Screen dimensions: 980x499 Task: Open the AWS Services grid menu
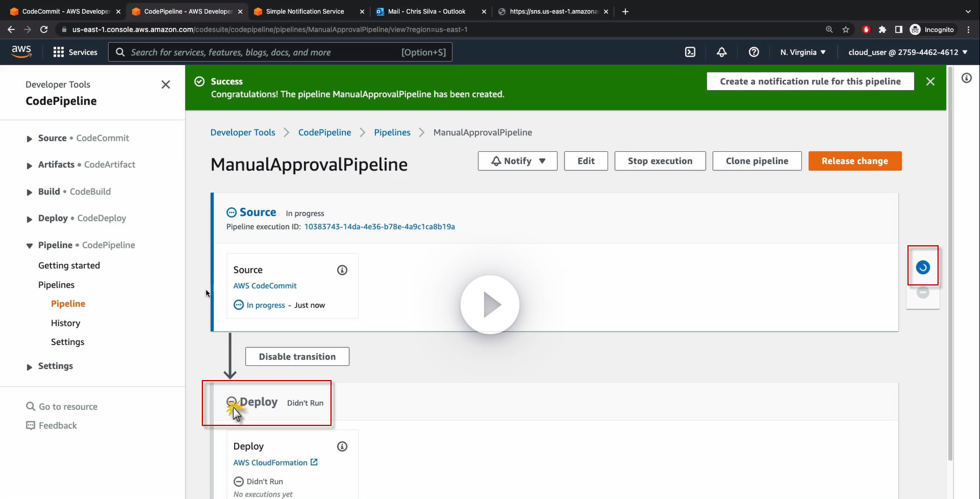pyautogui.click(x=75, y=52)
